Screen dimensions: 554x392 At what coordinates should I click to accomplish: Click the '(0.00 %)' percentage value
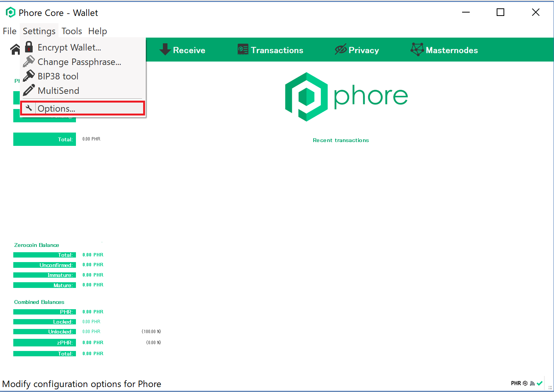[153, 343]
